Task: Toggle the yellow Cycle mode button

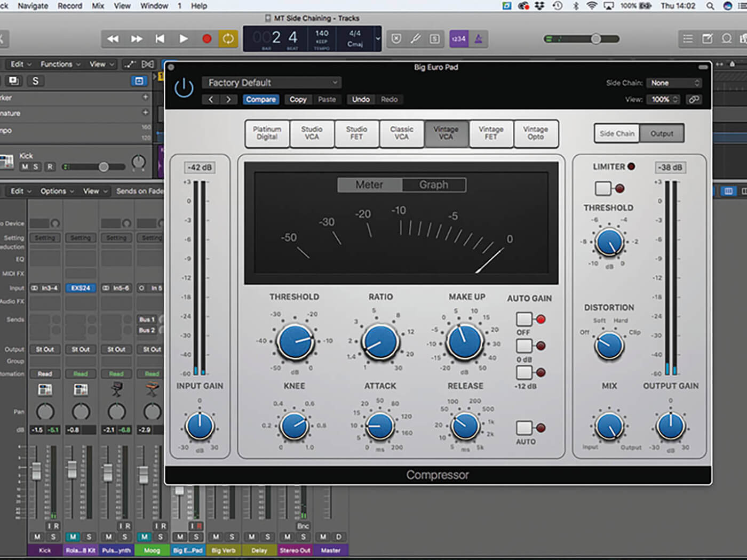Action: click(x=228, y=38)
